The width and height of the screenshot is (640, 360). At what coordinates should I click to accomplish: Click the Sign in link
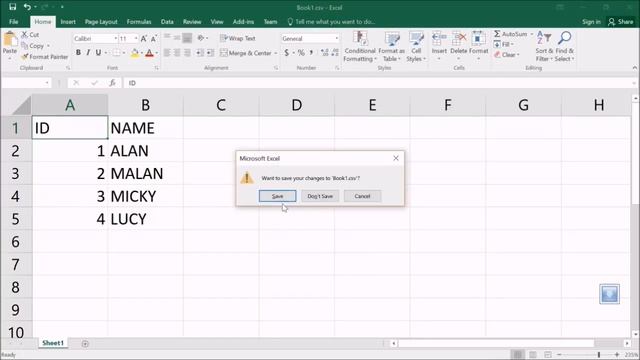pyautogui.click(x=591, y=22)
